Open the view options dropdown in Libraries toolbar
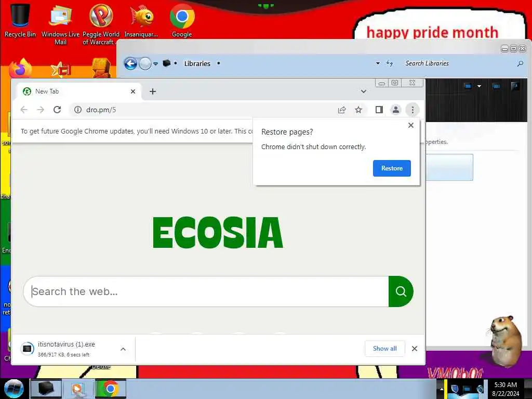The height and width of the screenshot is (399, 532). [479, 86]
